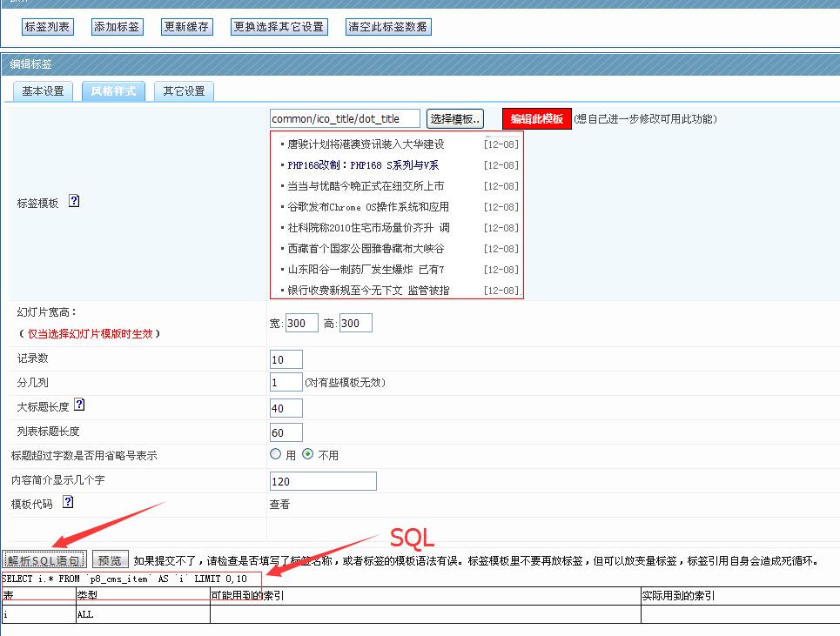This screenshot has height=636, width=840.
Task: Click help icon next to 标签模板
Action: click(x=74, y=202)
